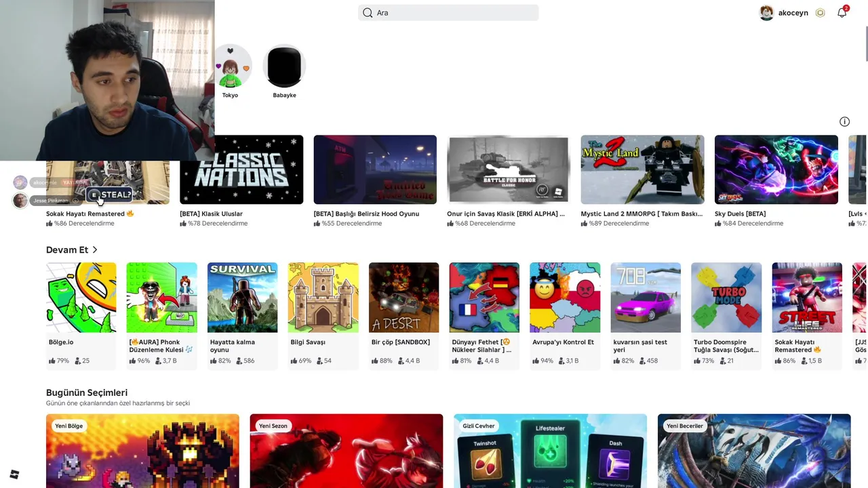
Task: Focus the Ara search field
Action: click(x=448, y=13)
